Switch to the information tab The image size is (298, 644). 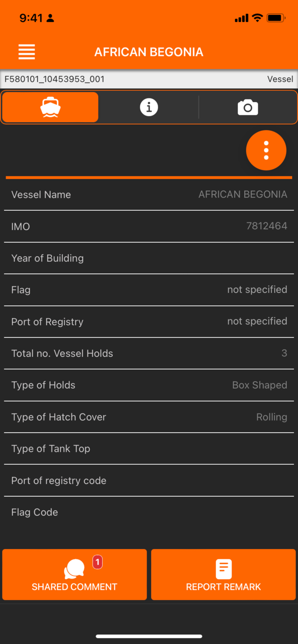(149, 107)
